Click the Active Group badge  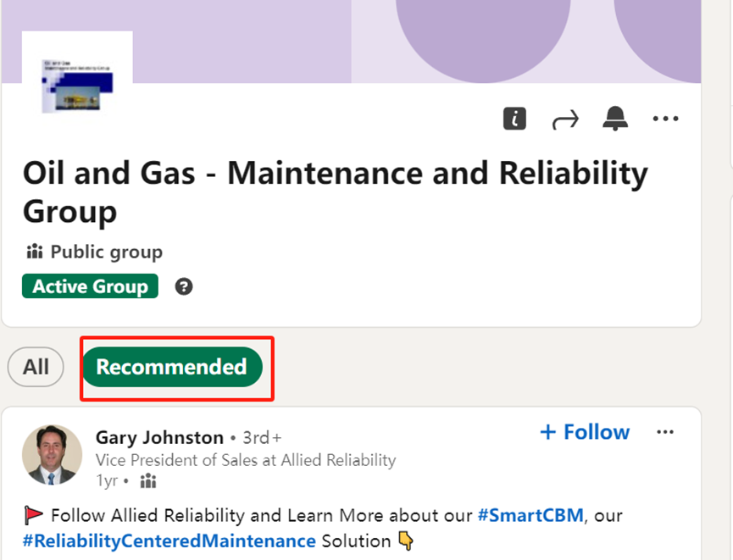click(90, 286)
